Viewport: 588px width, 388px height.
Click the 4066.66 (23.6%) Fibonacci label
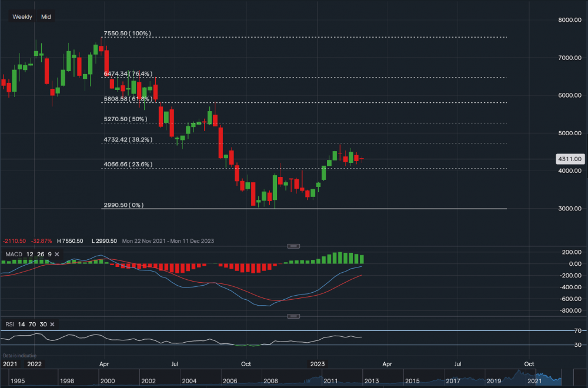click(x=128, y=165)
